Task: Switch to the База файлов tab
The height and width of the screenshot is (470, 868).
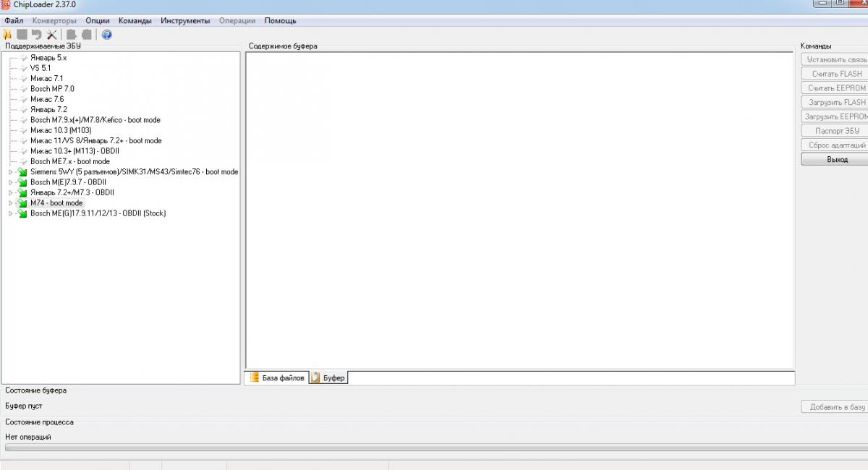Action: click(277, 377)
